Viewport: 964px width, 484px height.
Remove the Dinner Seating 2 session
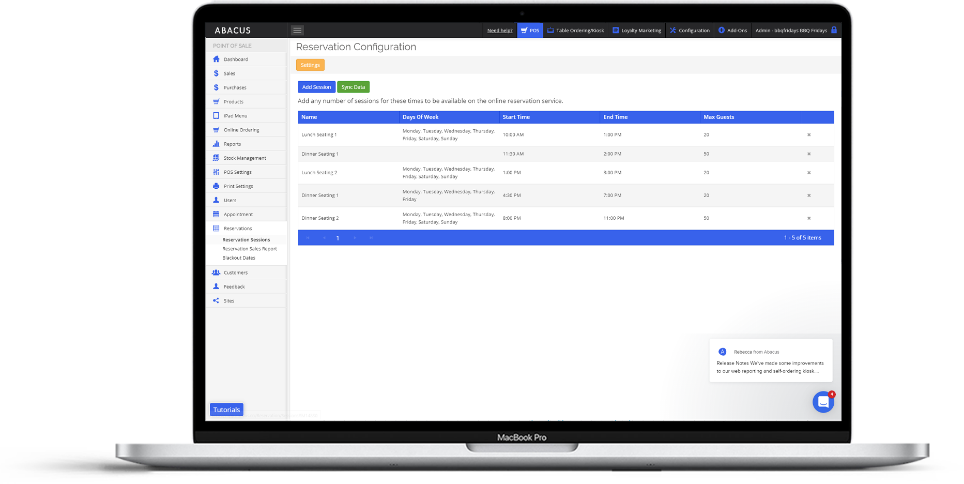point(808,218)
